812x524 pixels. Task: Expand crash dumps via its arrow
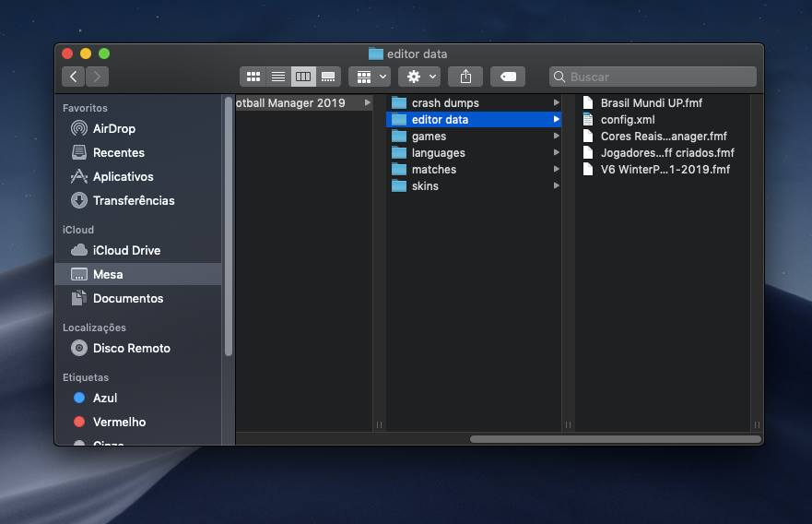pos(556,102)
